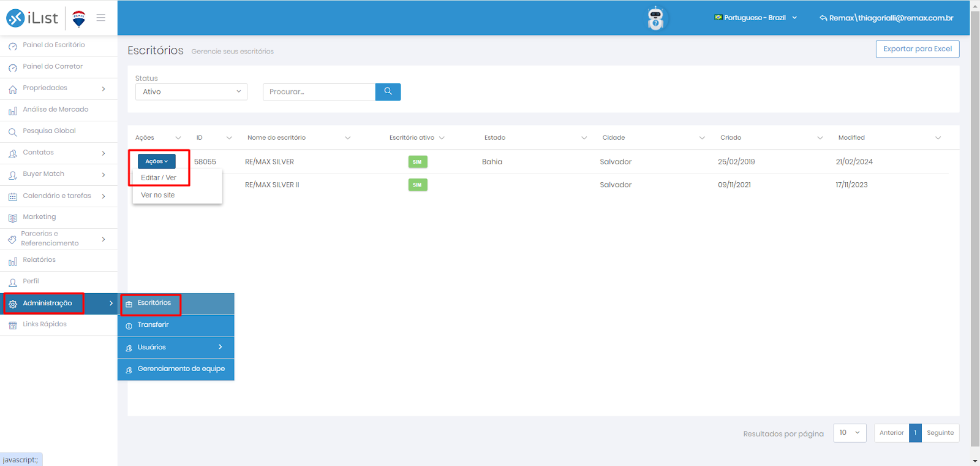The image size is (980, 466).
Task: Click the Administração gear icon
Action: [13, 304]
